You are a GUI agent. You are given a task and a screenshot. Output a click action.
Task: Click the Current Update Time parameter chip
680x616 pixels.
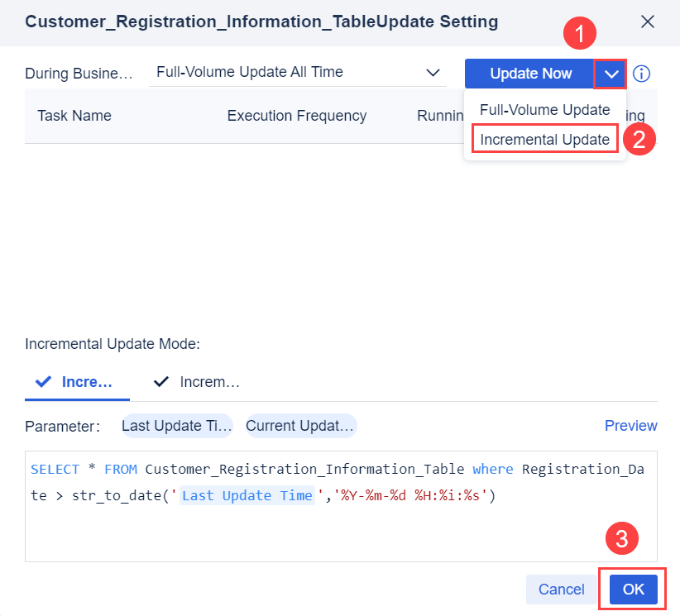tap(301, 425)
